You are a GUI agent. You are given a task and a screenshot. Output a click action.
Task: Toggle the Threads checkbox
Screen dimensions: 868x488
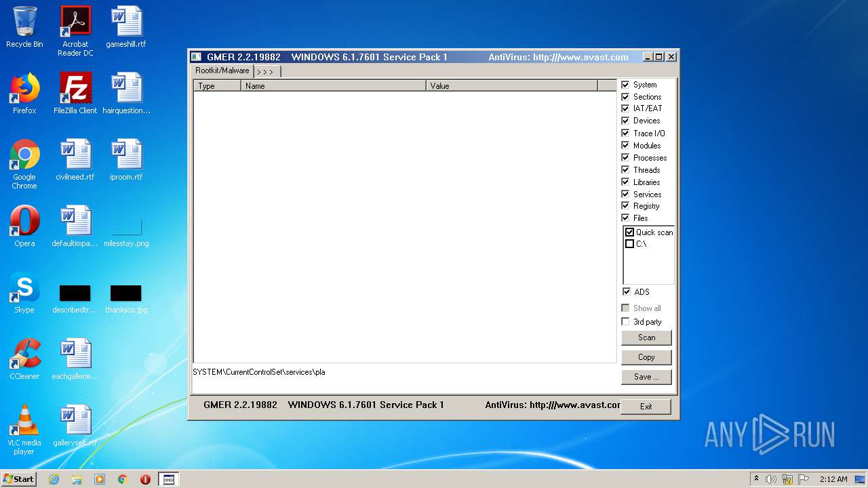625,169
